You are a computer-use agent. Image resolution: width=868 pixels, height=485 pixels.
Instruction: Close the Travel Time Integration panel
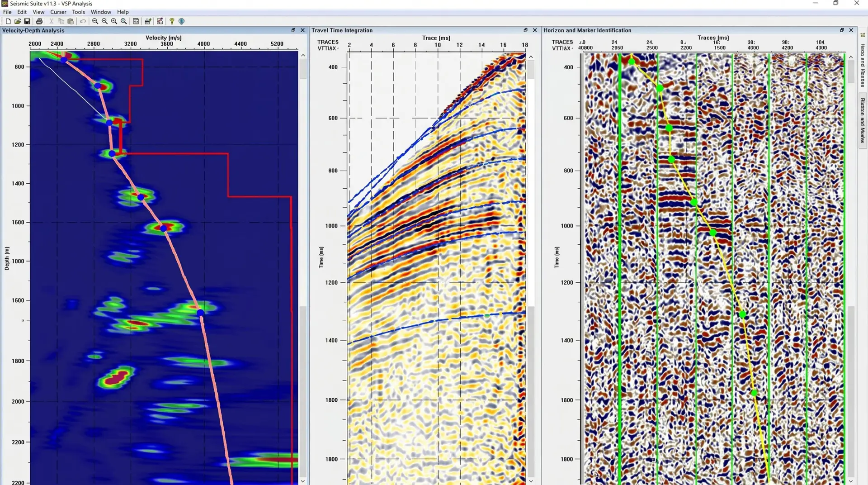point(535,30)
